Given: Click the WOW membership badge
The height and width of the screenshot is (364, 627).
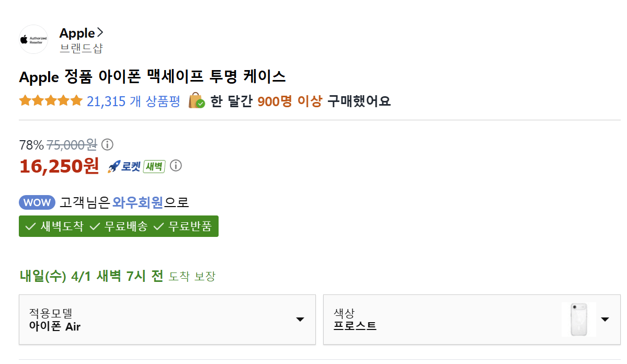Looking at the screenshot, I should [37, 202].
